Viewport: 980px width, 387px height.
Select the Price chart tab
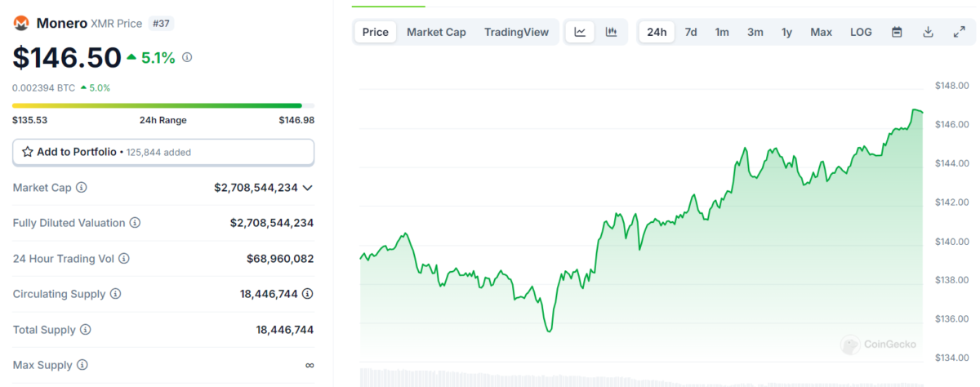[376, 32]
